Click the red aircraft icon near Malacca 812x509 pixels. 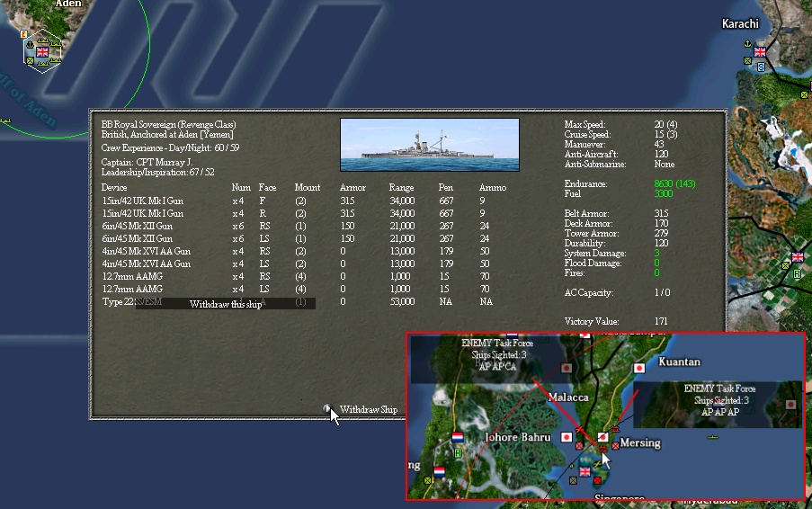pyautogui.click(x=579, y=429)
